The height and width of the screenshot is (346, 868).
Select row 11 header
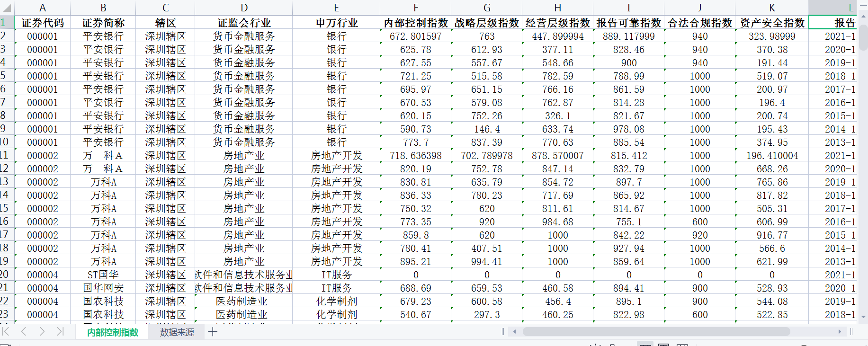tap(7, 155)
